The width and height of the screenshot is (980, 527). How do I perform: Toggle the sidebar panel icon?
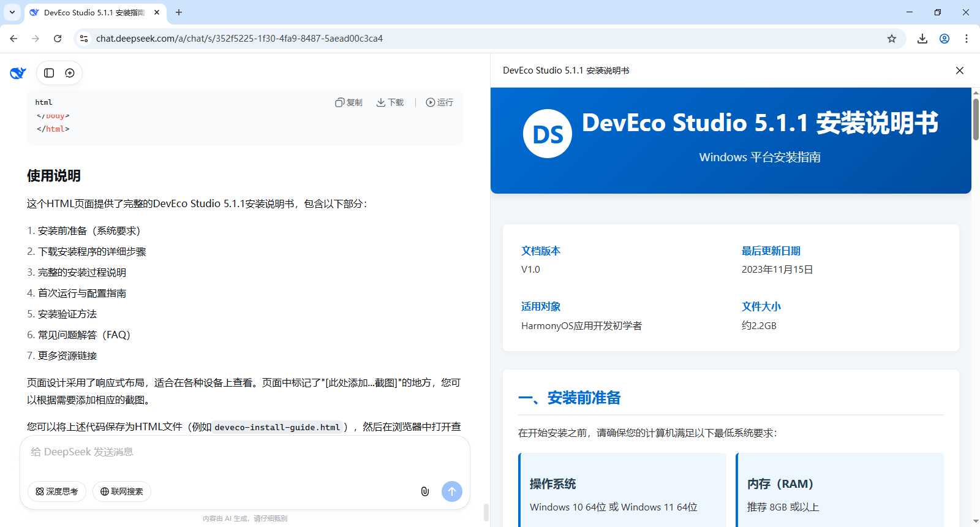49,73
